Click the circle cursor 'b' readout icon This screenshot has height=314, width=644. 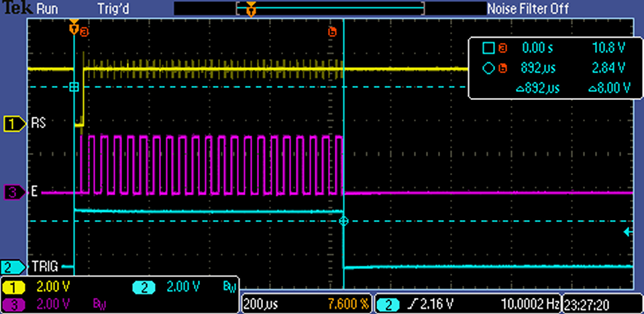coord(488,68)
